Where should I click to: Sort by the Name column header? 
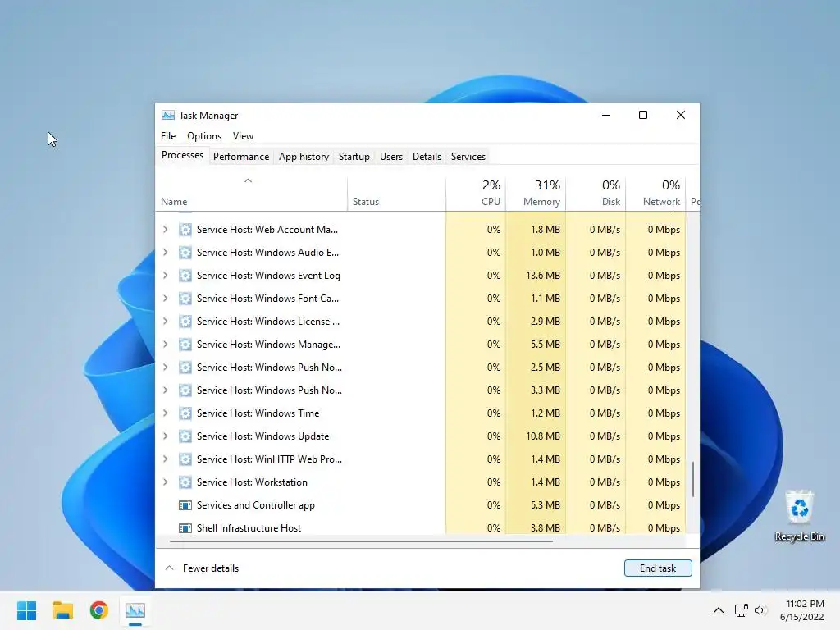click(251, 194)
